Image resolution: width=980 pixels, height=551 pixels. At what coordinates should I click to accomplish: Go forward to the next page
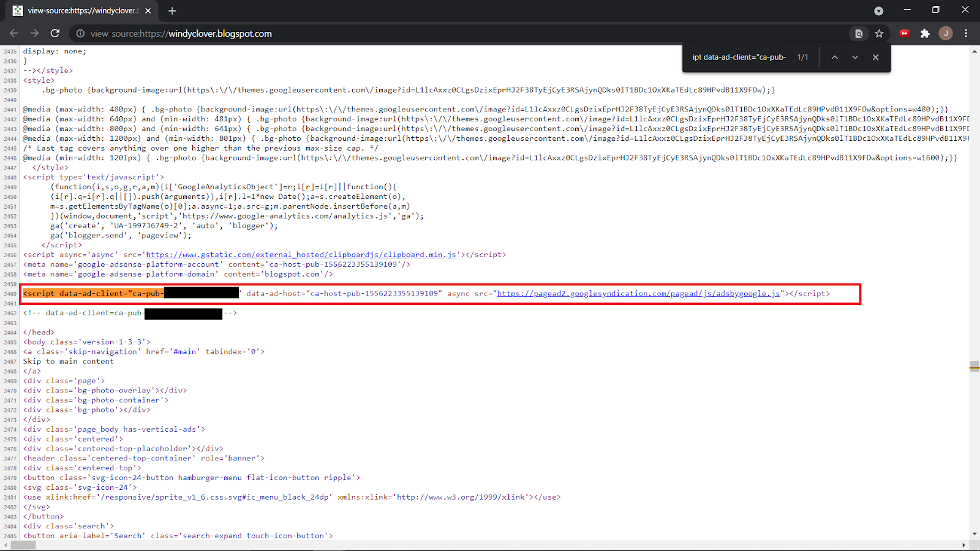tap(34, 33)
